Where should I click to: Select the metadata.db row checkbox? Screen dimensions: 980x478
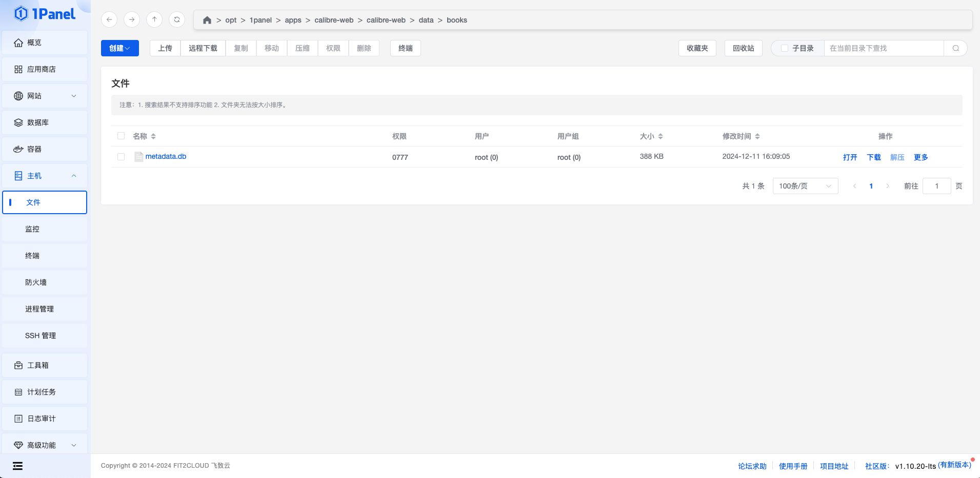point(121,157)
